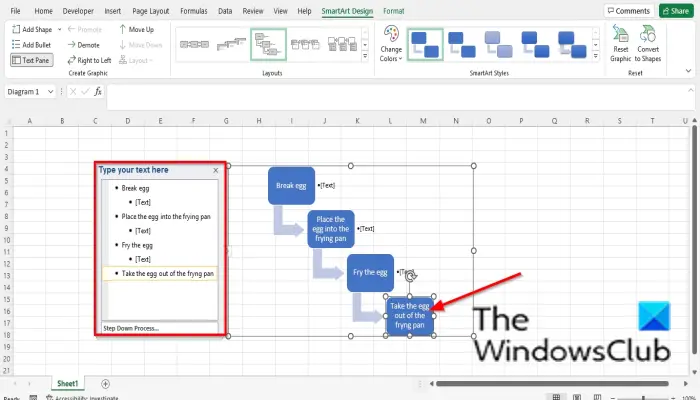
Task: Select the Fry the egg shape
Action: click(x=370, y=272)
